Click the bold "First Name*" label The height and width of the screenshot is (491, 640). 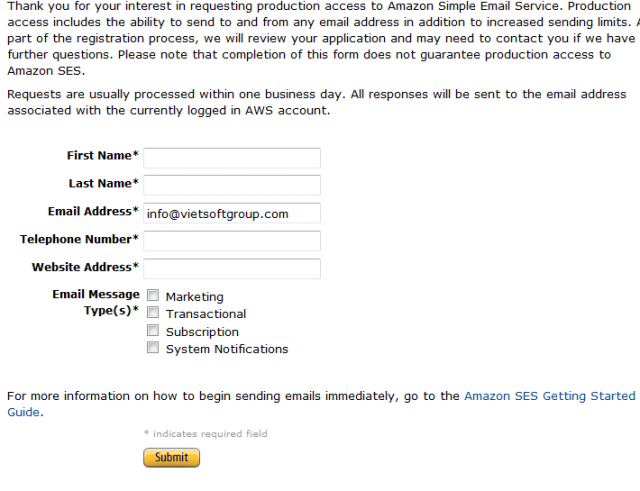click(103, 156)
